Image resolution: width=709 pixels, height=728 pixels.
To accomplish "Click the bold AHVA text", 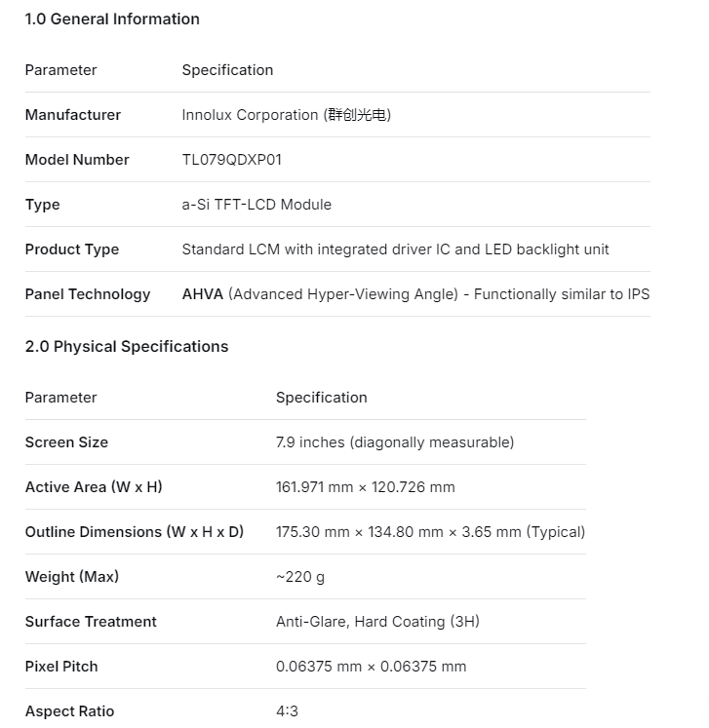I will point(203,294).
